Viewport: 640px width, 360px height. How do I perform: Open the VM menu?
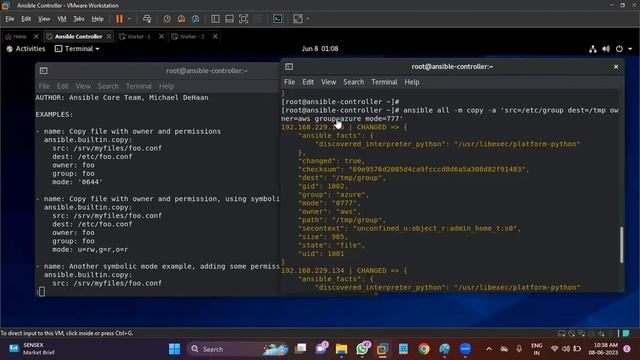(x=62, y=19)
